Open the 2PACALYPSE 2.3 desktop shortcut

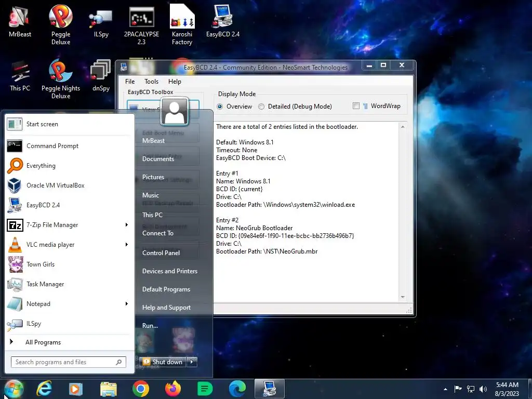click(141, 25)
